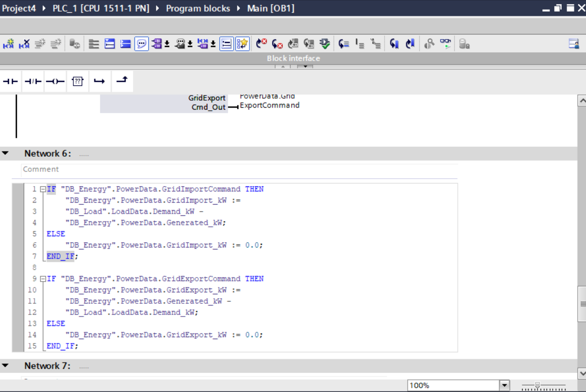
Task: Click Program blocks in breadcrumb
Action: point(198,8)
